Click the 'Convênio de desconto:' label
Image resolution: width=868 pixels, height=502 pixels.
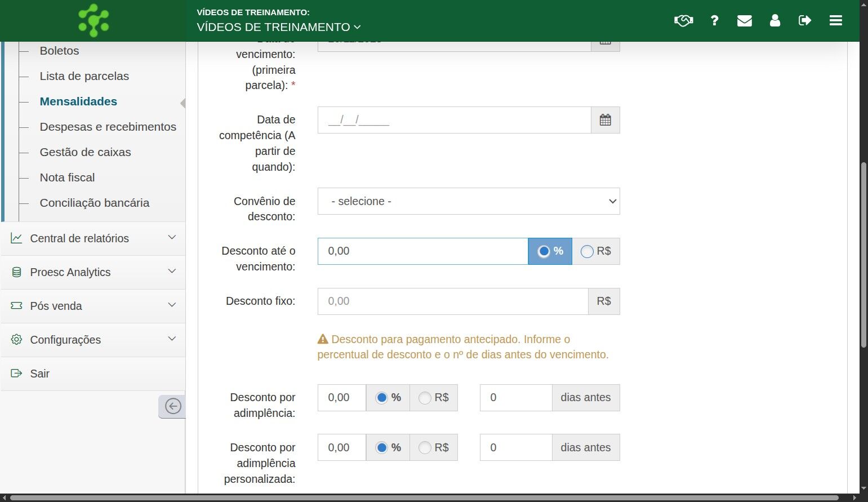pyautogui.click(x=265, y=209)
